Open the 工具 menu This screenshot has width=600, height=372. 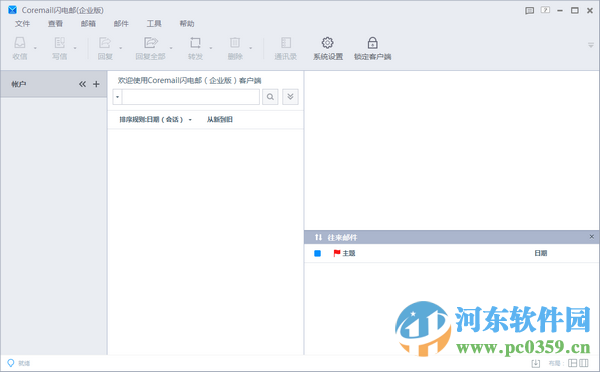[154, 24]
